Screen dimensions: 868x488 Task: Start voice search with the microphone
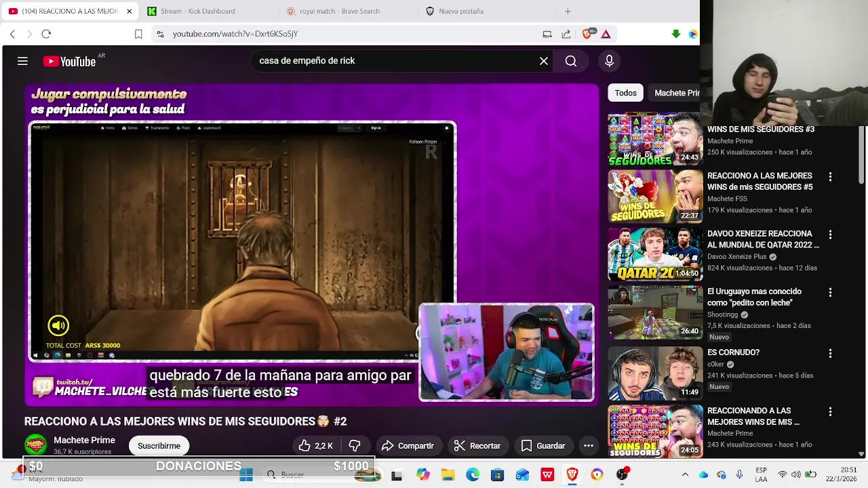tap(609, 61)
